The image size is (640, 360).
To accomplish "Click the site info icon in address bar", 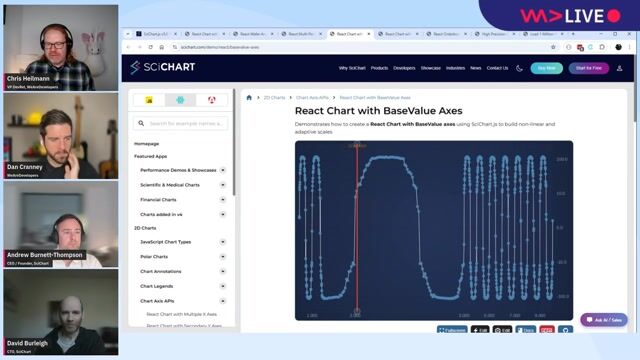I will pyautogui.click(x=175, y=47).
